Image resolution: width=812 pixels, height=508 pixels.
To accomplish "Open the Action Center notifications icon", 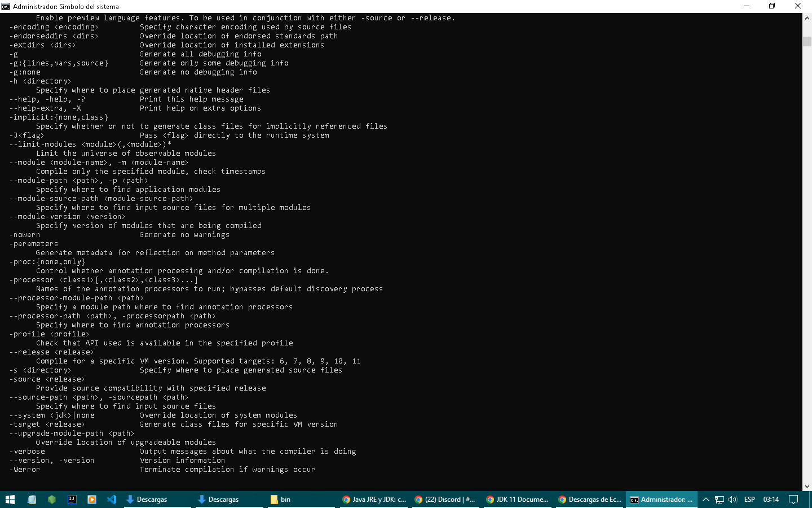I will click(793, 500).
